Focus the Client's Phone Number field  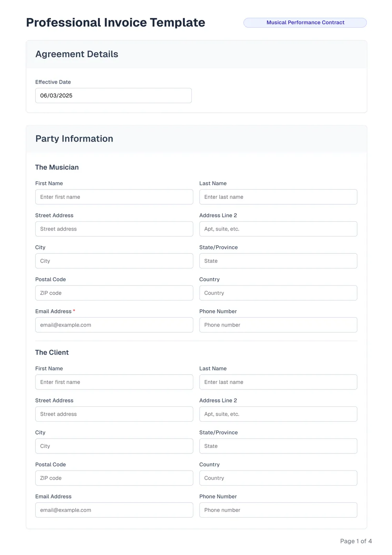point(278,510)
